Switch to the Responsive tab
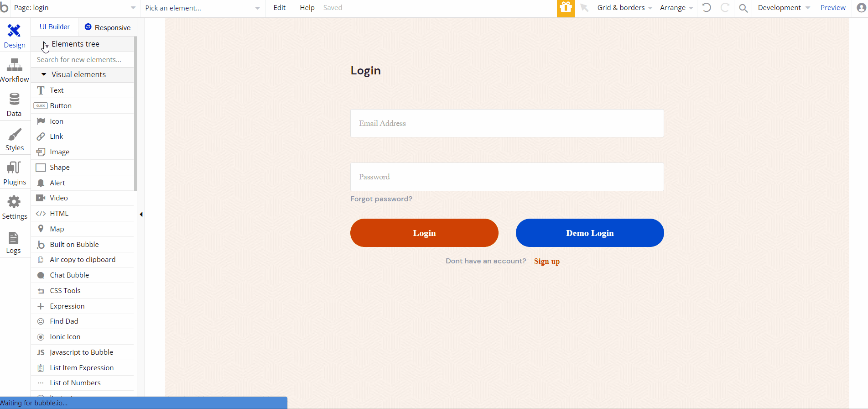 point(108,27)
